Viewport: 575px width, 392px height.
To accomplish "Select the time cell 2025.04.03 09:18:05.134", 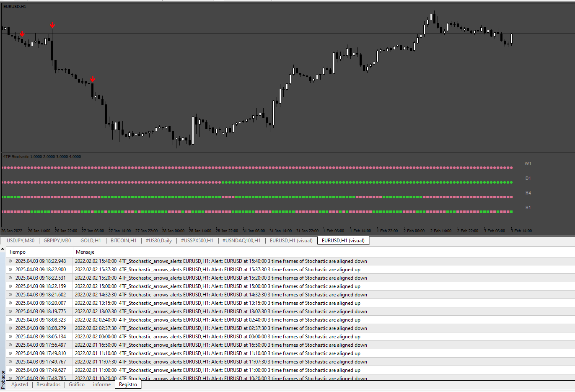I will (x=41, y=337).
